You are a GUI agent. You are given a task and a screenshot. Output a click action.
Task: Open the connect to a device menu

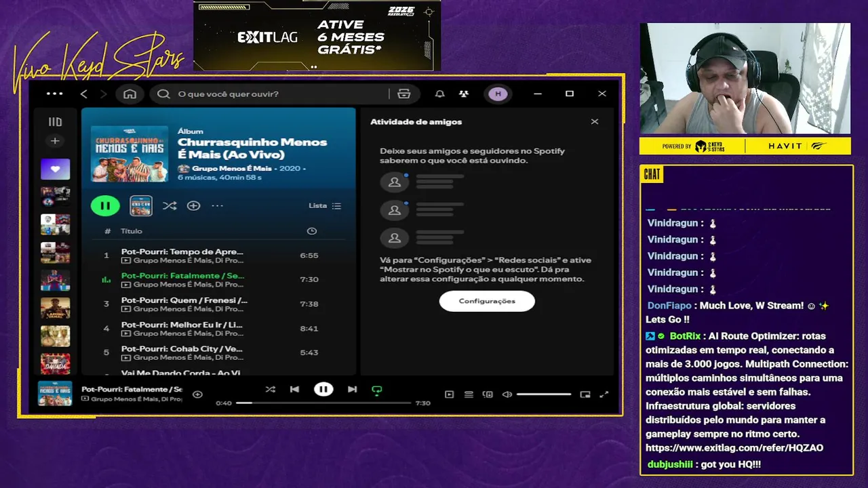tap(488, 394)
